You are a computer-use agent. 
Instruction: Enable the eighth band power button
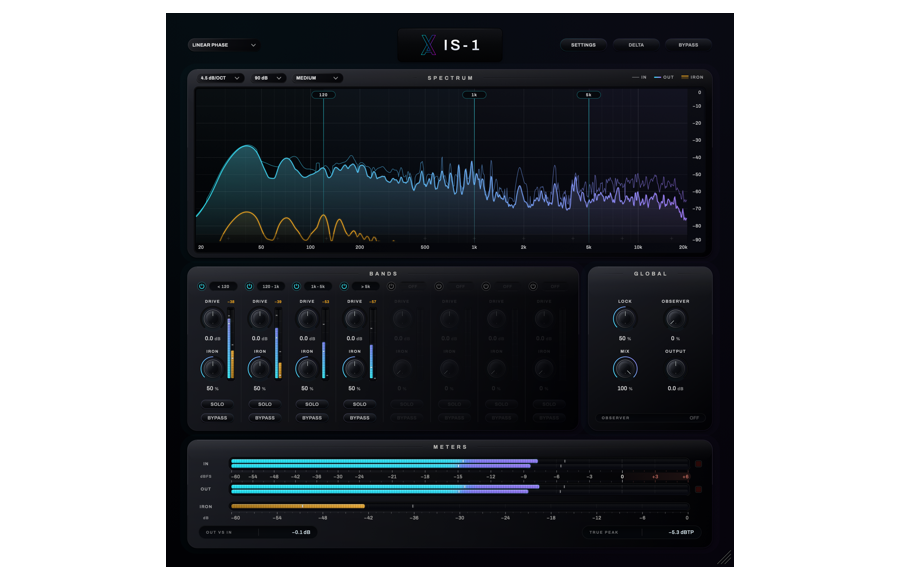click(x=533, y=286)
